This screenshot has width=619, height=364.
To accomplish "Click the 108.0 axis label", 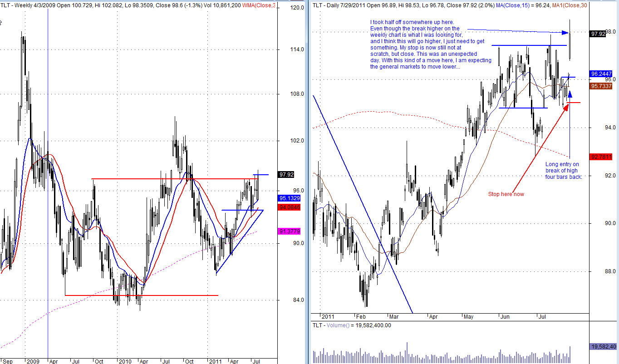I will tap(298, 94).
